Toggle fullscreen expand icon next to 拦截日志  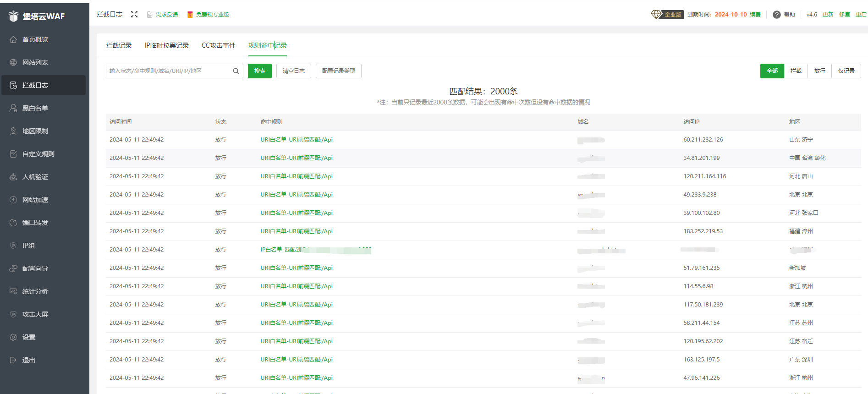pyautogui.click(x=134, y=14)
